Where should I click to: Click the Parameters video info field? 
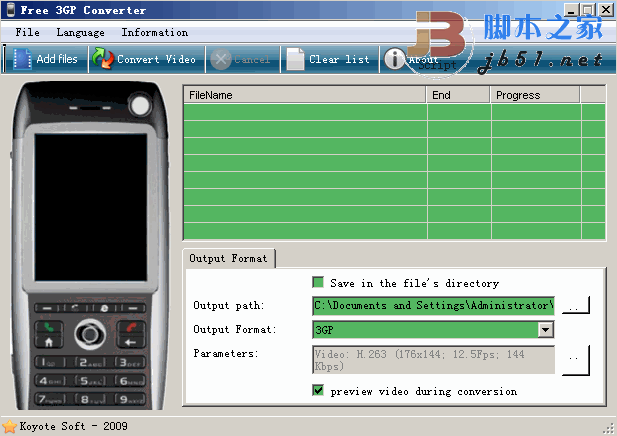(x=433, y=360)
